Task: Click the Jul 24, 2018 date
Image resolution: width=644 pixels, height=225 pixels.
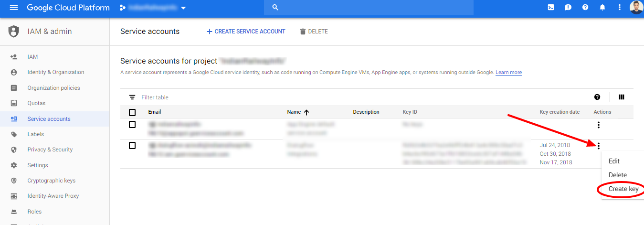Action: [x=554, y=145]
